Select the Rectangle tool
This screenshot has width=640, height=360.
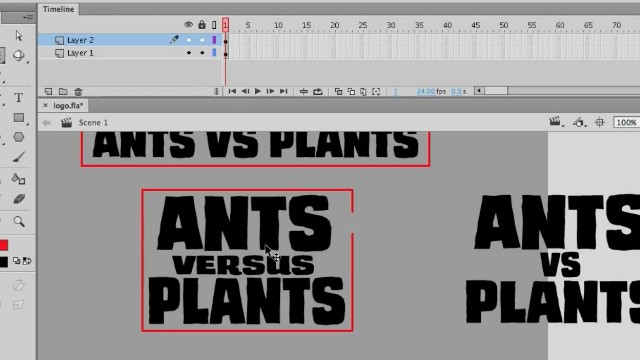tap(19, 118)
